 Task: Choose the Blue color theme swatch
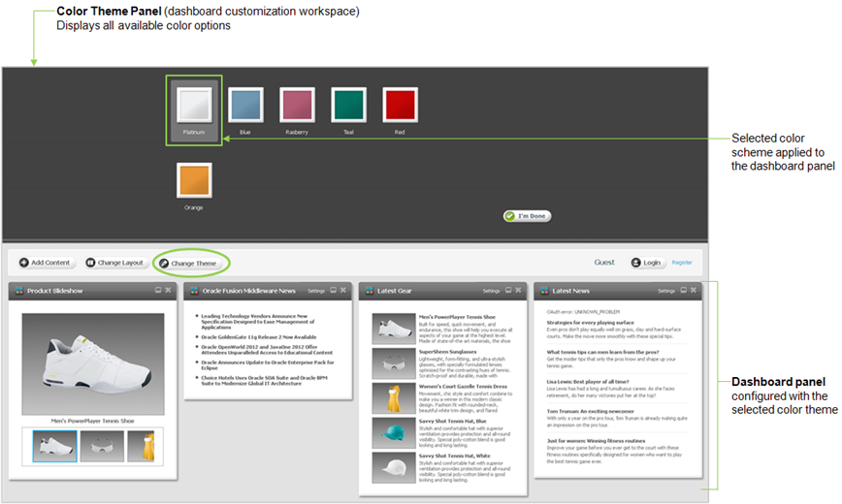[245, 104]
